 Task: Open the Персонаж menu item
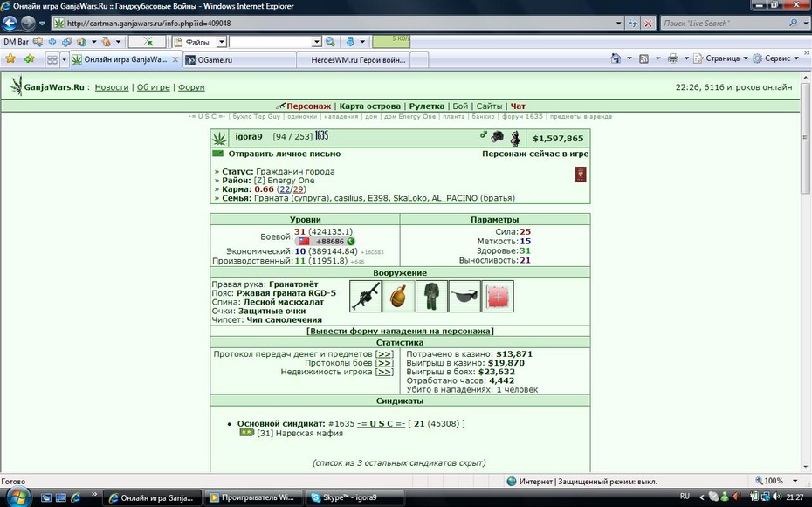(x=308, y=106)
